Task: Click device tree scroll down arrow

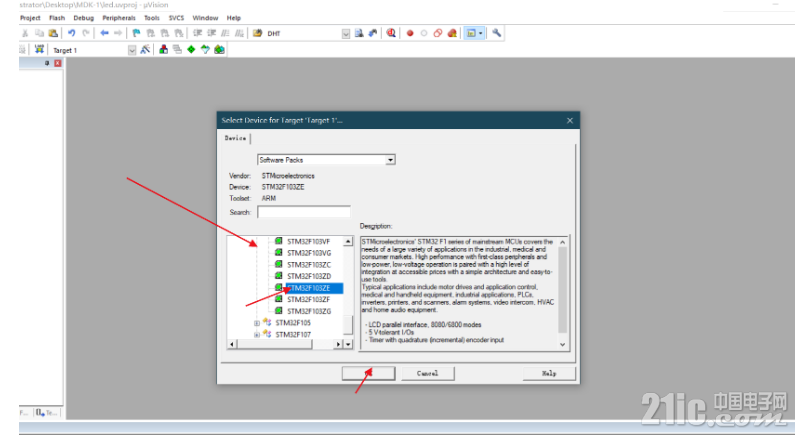Action: click(348, 344)
